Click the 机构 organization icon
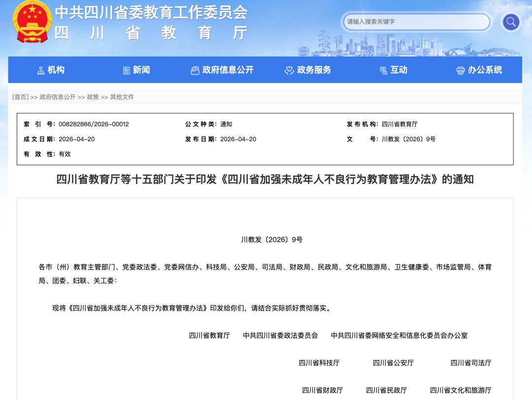Image resolution: width=532 pixels, height=401 pixels. pyautogui.click(x=41, y=70)
